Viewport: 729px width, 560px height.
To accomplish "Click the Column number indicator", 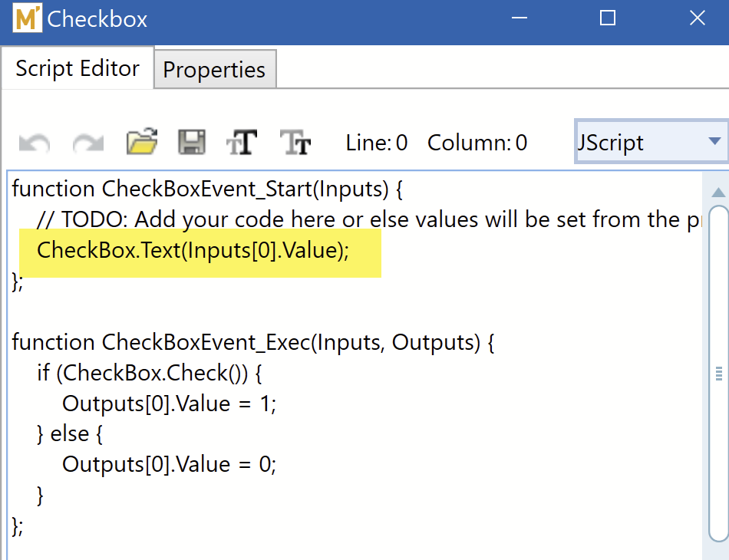I will pyautogui.click(x=477, y=143).
